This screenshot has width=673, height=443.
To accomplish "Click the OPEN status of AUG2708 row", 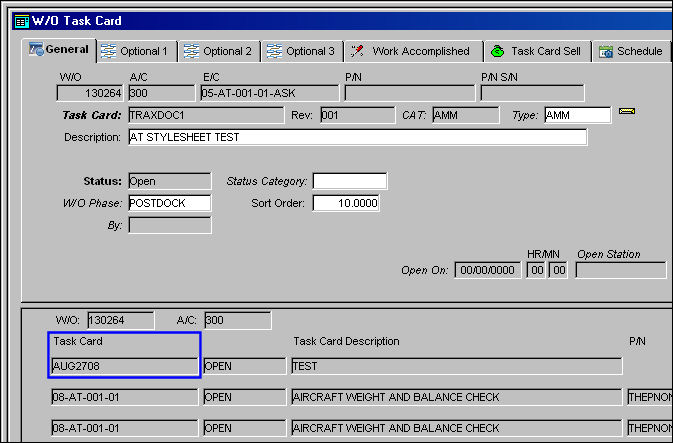I will click(244, 366).
